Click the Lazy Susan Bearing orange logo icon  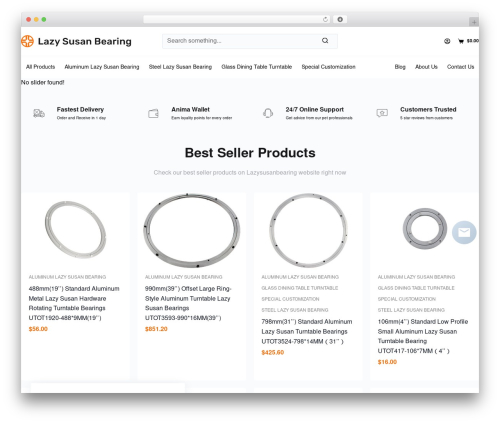coord(27,41)
